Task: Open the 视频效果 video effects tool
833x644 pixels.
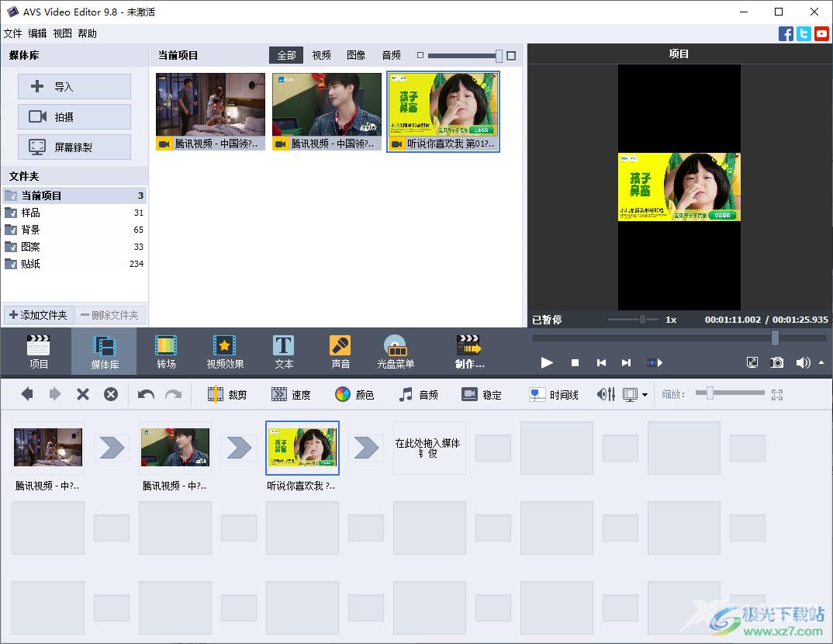Action: pos(225,351)
